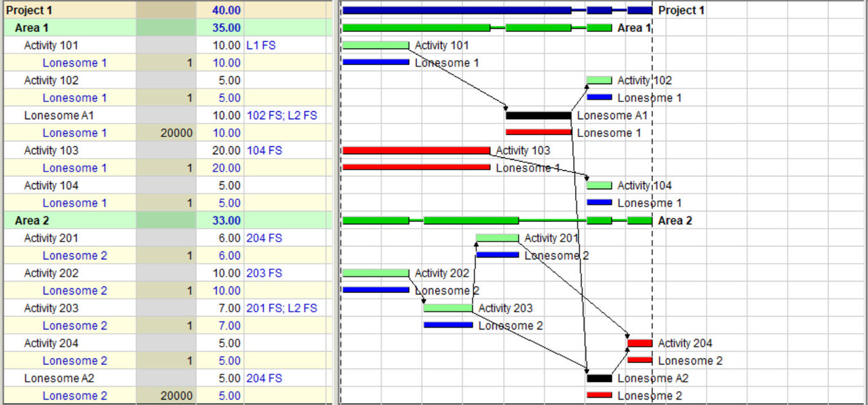
Task: Select the Activity 101 light green Gantt bar
Action: click(376, 45)
